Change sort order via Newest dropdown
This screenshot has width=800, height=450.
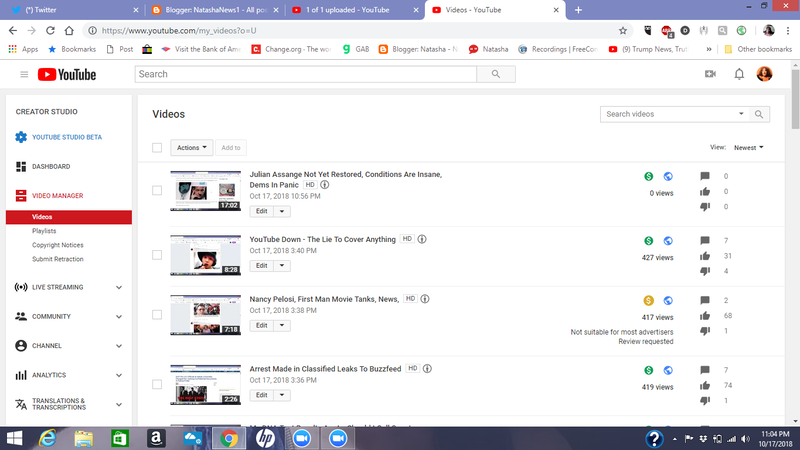748,148
